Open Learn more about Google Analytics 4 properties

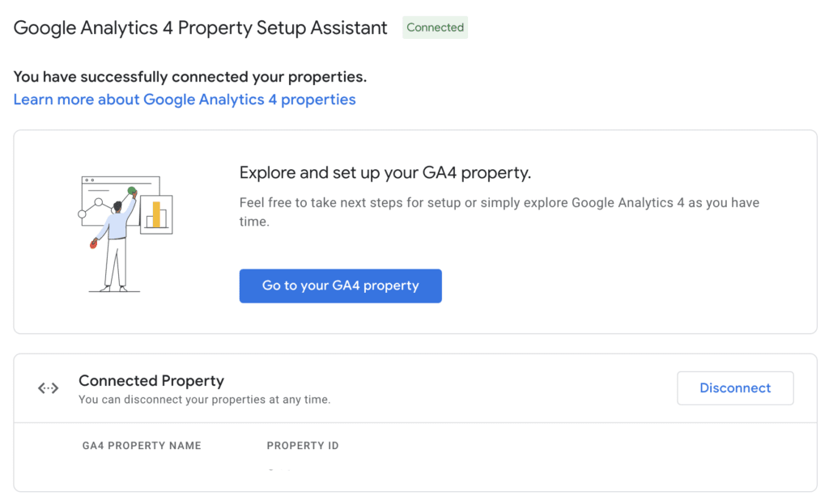point(185,100)
